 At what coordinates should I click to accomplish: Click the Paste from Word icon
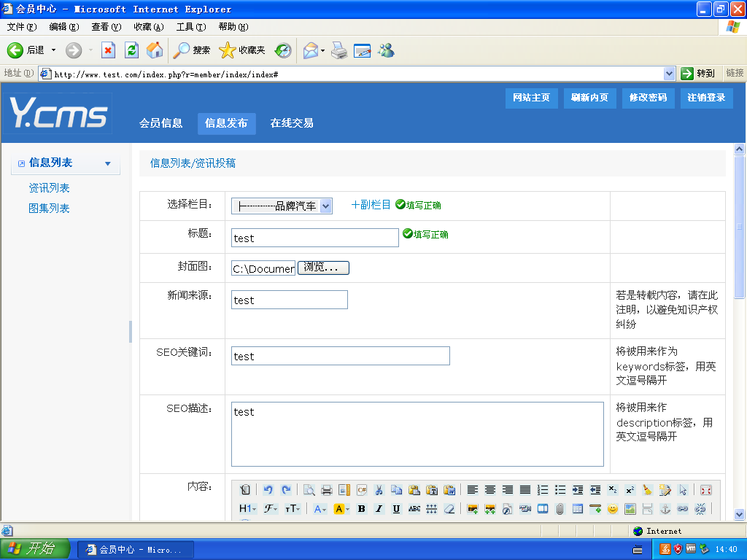tap(449, 489)
